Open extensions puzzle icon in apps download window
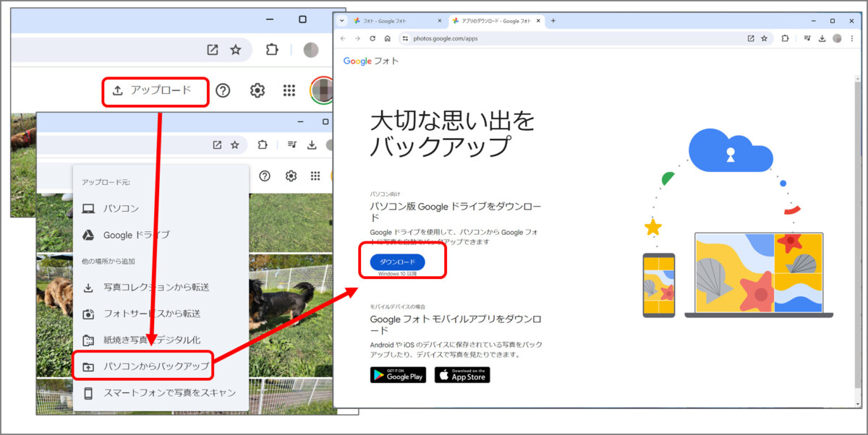The image size is (868, 435). pos(785,38)
